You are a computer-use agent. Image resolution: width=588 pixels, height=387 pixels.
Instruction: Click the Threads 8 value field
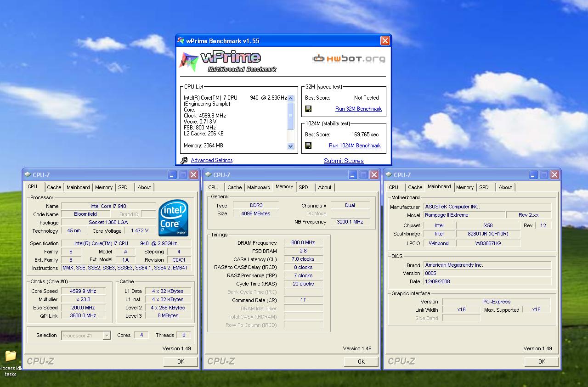184,335
